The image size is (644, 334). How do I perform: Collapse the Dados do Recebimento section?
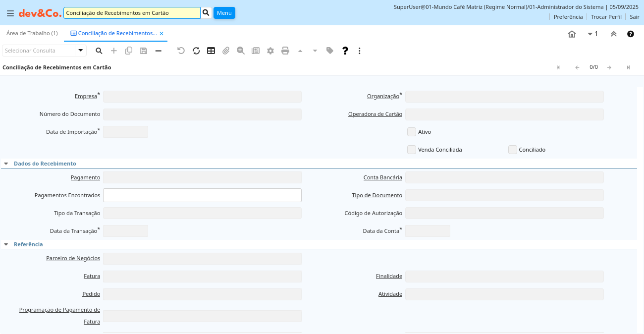[x=6, y=164]
